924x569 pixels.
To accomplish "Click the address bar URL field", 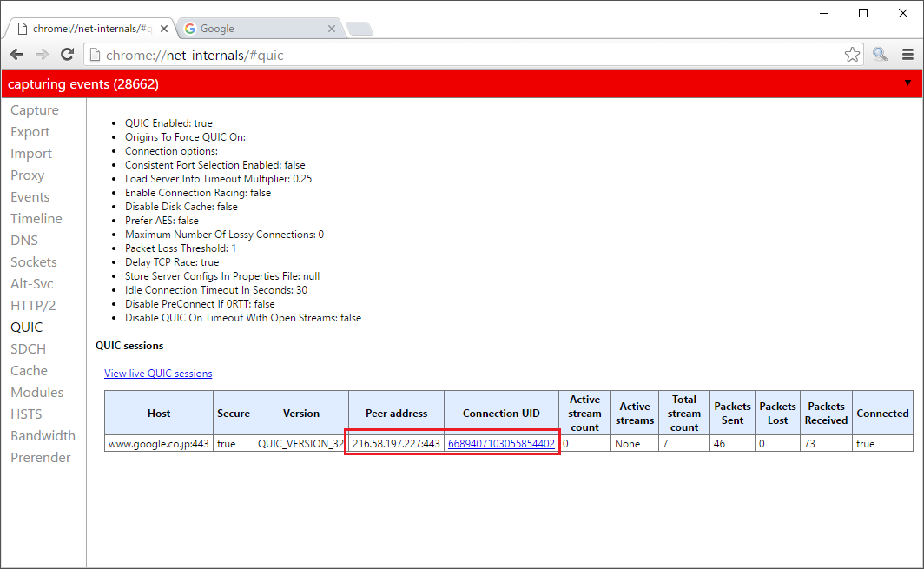I will coord(469,55).
